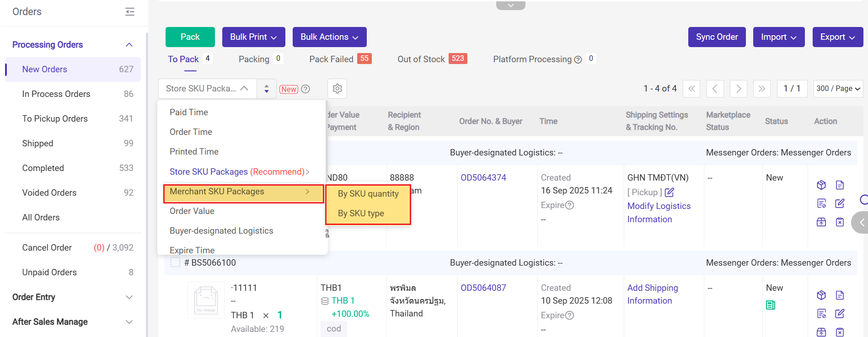
Task: Expand the Export dropdown
Action: click(x=837, y=37)
